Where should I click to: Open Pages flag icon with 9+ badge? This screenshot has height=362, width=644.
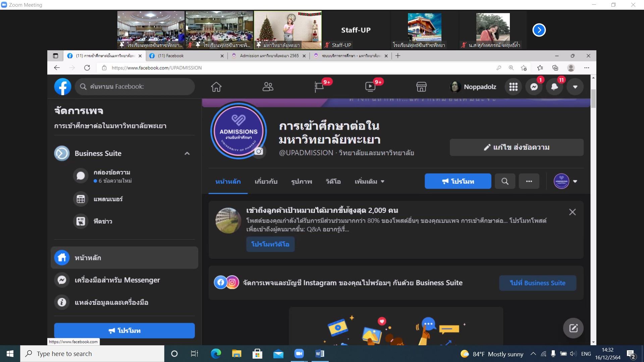pyautogui.click(x=319, y=86)
